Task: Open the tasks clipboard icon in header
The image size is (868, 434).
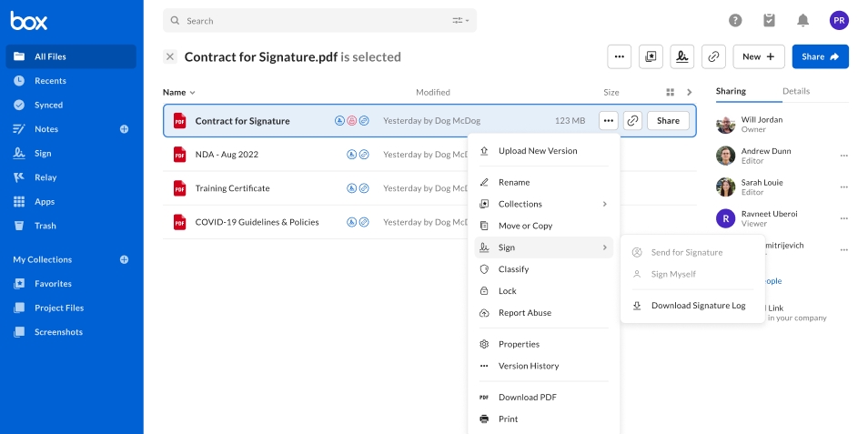Action: (x=769, y=20)
